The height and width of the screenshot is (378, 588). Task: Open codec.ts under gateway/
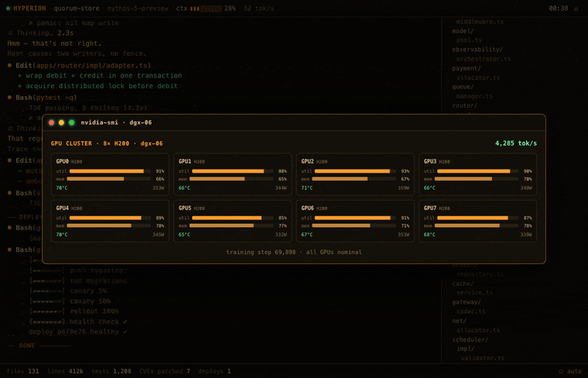(471, 311)
